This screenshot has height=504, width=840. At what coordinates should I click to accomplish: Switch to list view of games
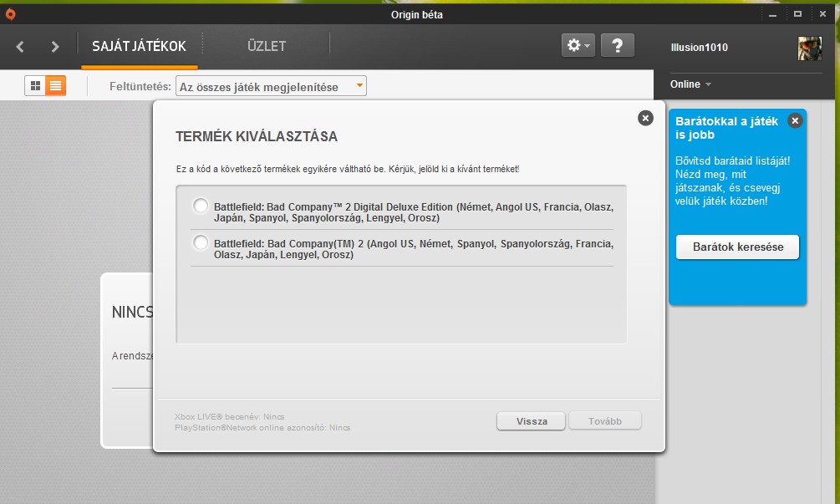click(55, 86)
